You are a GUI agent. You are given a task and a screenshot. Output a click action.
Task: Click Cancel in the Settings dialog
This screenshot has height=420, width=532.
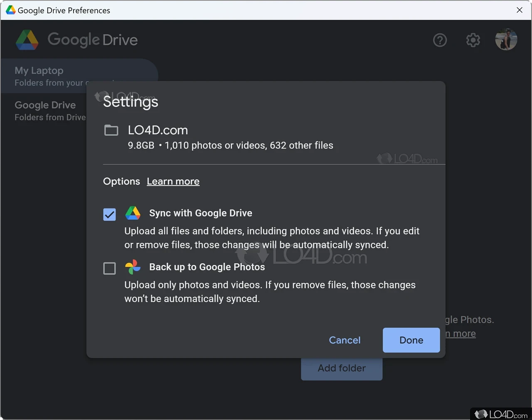click(x=345, y=340)
